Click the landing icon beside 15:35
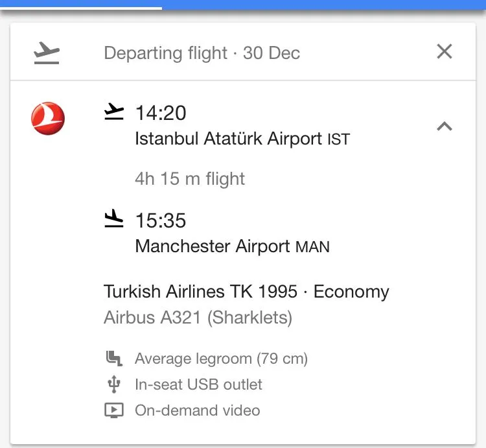Image resolution: width=486 pixels, height=448 pixels. pos(114,219)
